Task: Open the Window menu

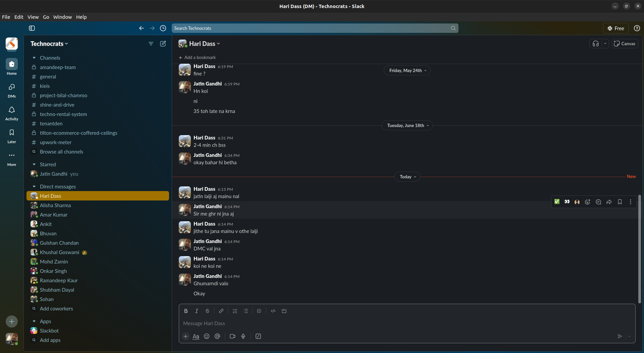Action: tap(62, 17)
